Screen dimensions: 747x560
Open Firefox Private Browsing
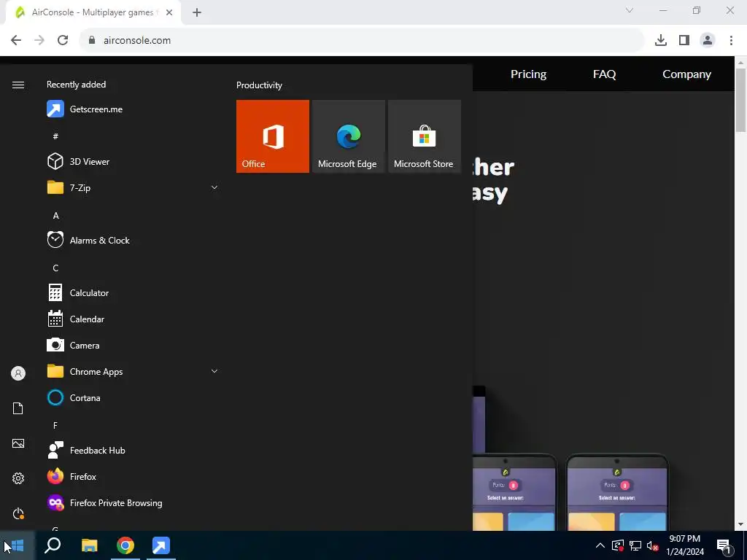click(x=133, y=503)
